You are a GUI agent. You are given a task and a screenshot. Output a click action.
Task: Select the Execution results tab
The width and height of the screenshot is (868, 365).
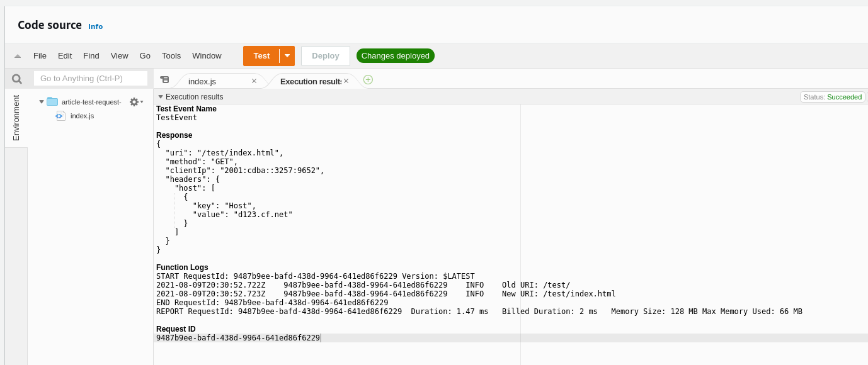point(309,81)
